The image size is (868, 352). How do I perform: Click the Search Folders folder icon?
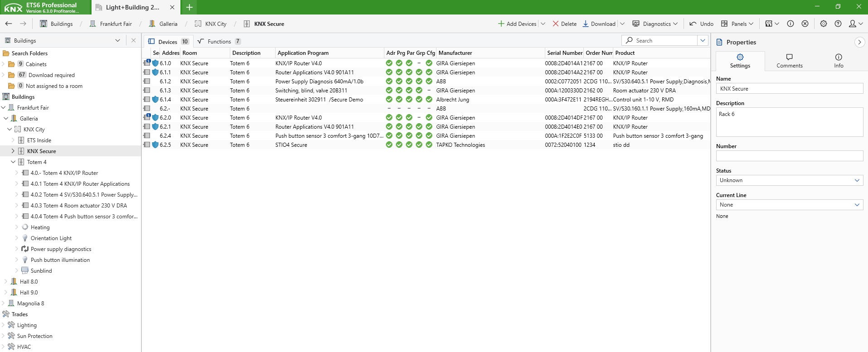(x=6, y=53)
